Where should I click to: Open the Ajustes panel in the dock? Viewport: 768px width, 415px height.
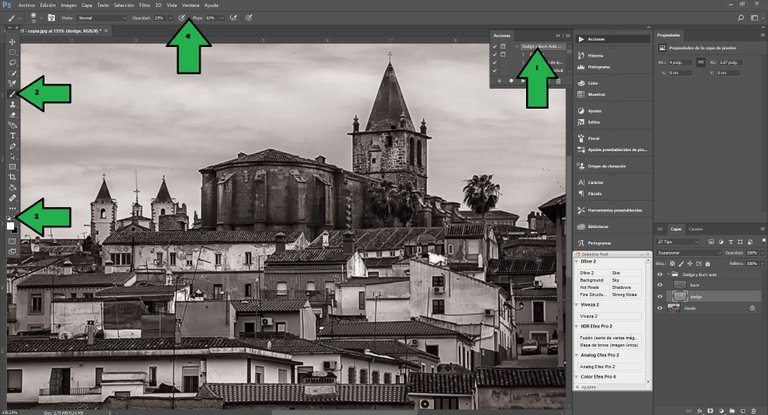594,111
